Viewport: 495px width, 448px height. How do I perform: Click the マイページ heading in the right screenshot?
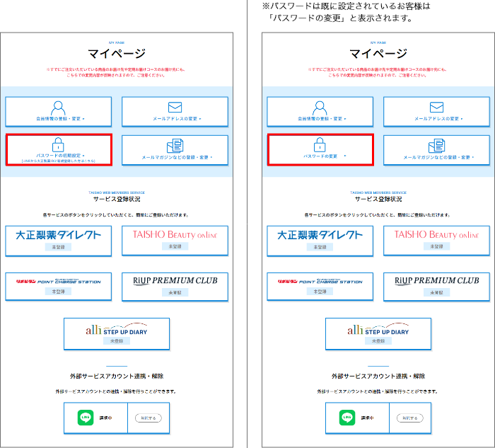378,53
